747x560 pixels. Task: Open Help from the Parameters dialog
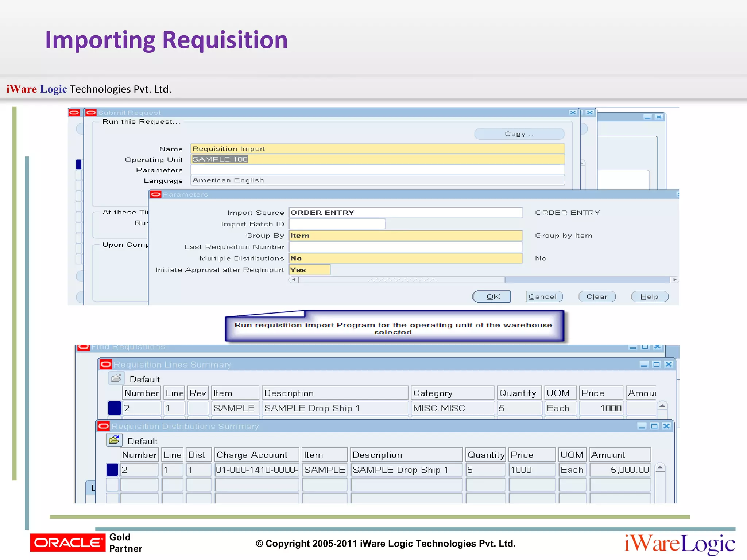(650, 296)
